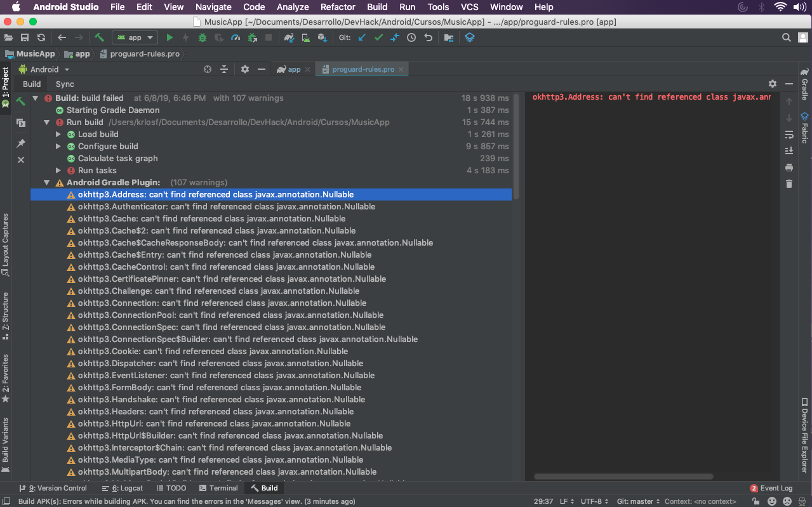Click rebuild hammer in Build sidebar

(21, 101)
